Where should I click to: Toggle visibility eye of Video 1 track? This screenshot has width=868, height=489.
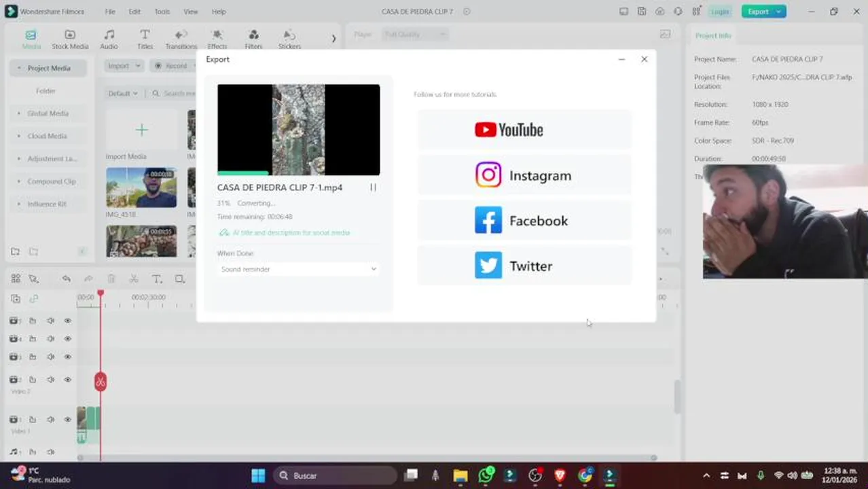[x=67, y=420]
